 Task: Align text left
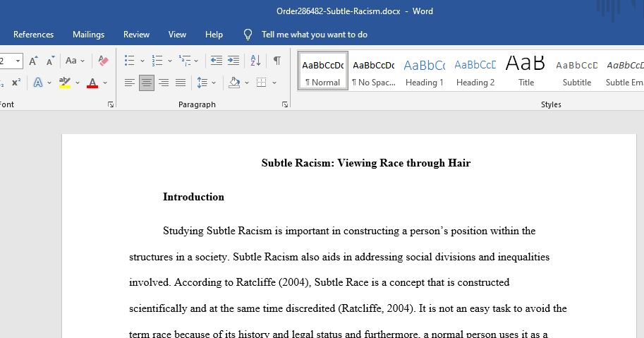point(129,83)
